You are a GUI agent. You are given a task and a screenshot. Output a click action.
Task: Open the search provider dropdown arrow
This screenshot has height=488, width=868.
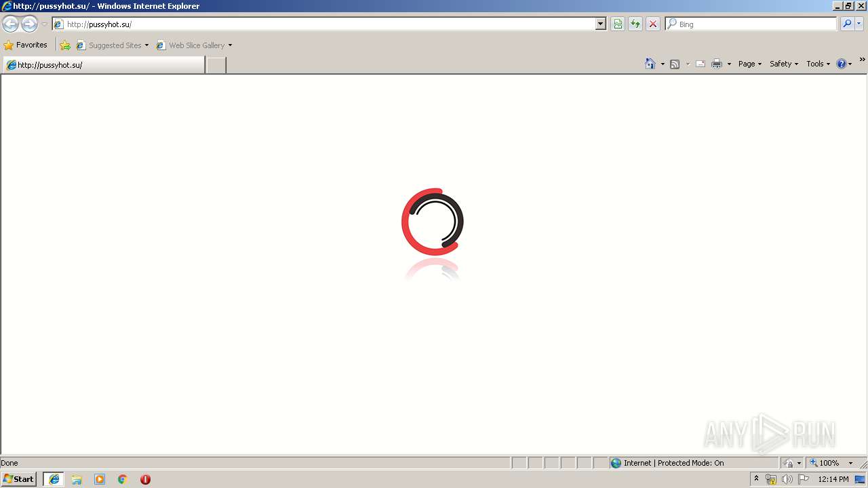pos(859,24)
